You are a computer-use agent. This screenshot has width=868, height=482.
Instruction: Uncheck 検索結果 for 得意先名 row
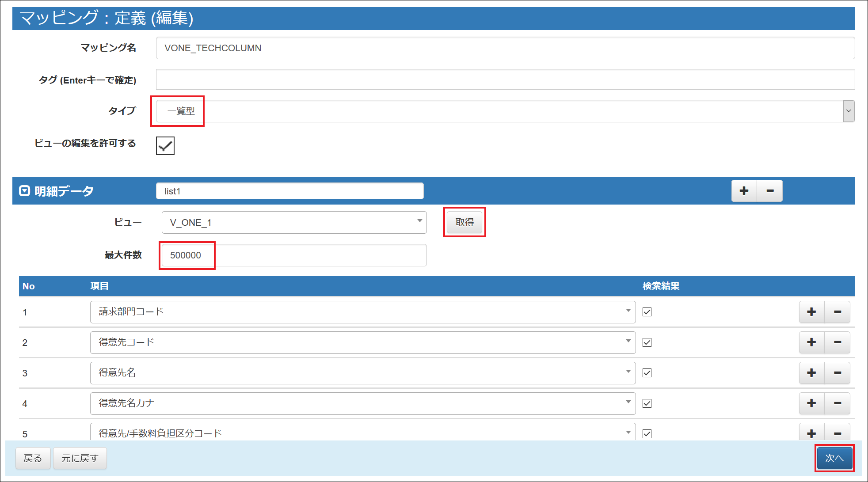647,373
